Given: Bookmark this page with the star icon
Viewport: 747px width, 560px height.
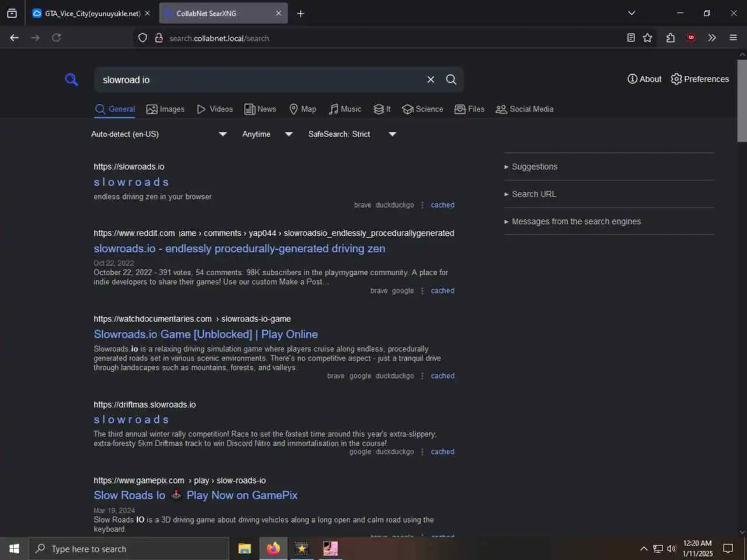Looking at the screenshot, I should (647, 38).
